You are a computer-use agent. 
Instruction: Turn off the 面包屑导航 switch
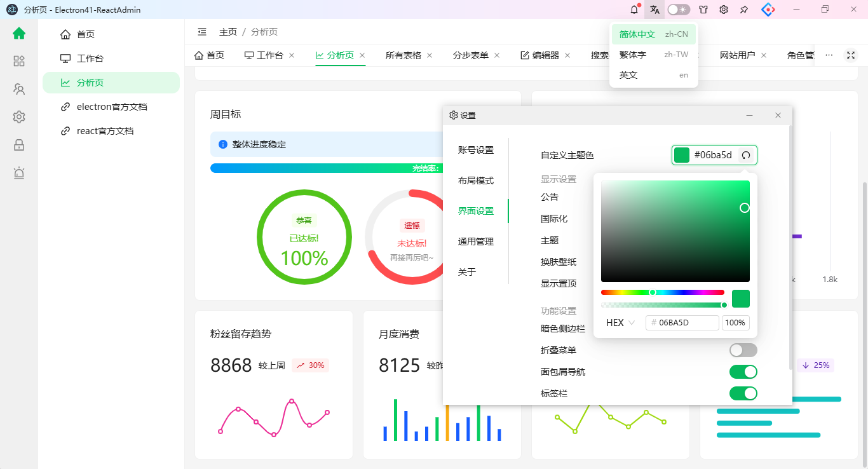pyautogui.click(x=743, y=372)
